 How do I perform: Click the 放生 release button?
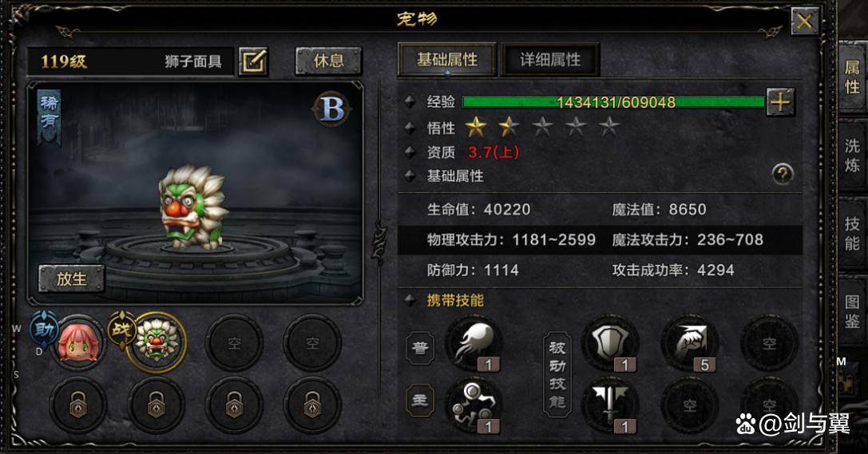tap(71, 278)
